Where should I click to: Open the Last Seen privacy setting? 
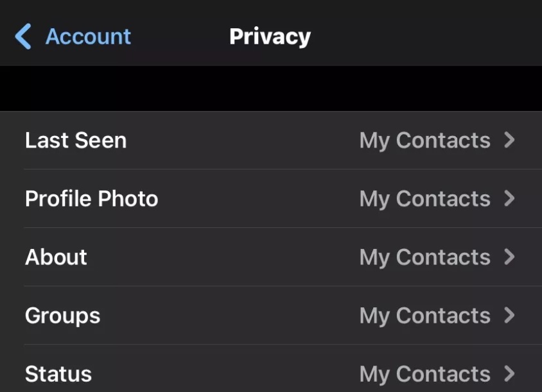(x=271, y=141)
